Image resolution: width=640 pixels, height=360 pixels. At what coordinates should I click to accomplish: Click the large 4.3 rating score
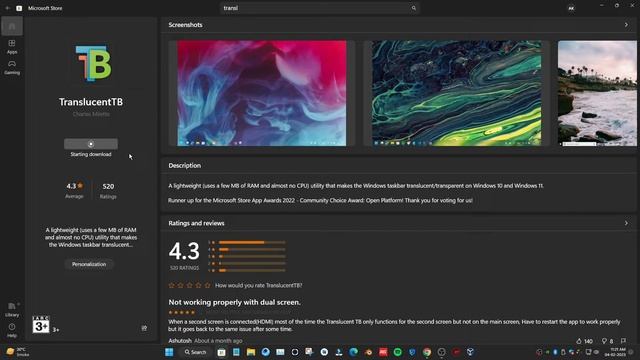click(184, 251)
